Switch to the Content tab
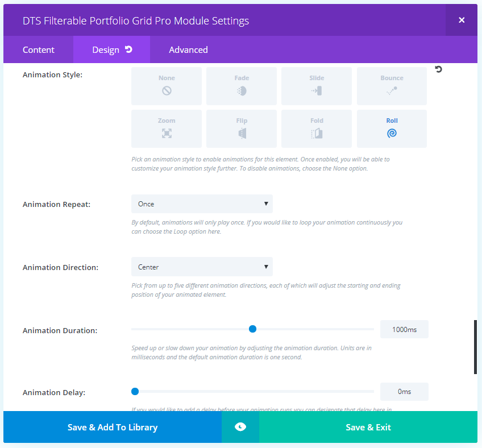482x448 pixels. point(39,49)
